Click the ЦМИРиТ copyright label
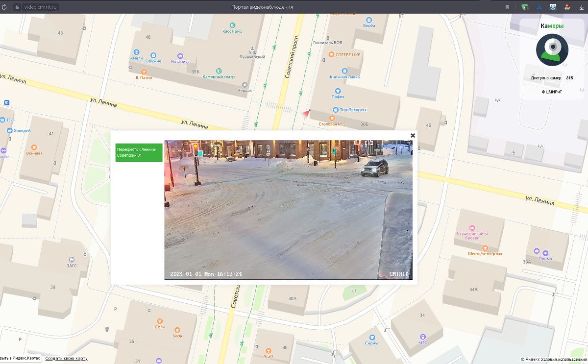The image size is (588, 364). [552, 92]
